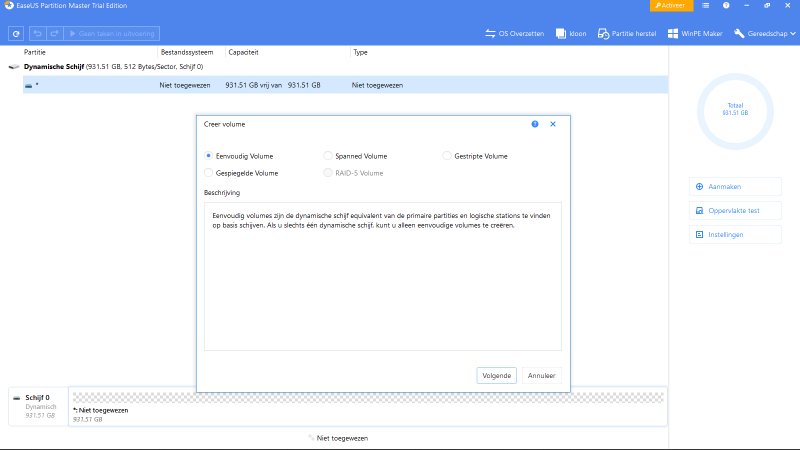Open the Kloon clone tool

[571, 34]
